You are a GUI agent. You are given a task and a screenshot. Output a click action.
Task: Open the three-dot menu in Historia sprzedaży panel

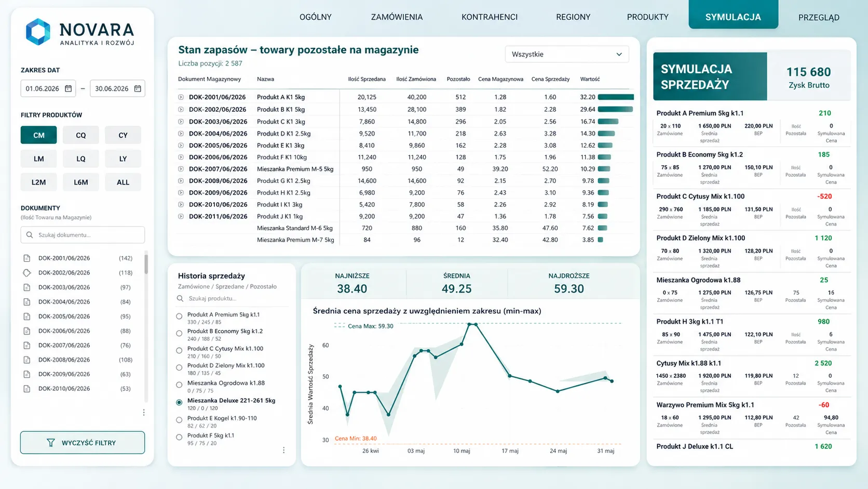tap(283, 450)
